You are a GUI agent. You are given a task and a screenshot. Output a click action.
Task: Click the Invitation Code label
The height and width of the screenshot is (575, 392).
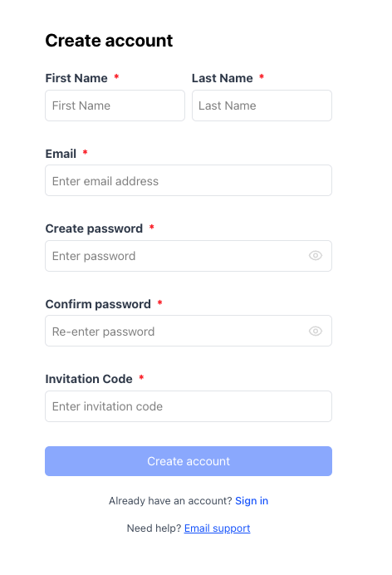[x=89, y=379]
